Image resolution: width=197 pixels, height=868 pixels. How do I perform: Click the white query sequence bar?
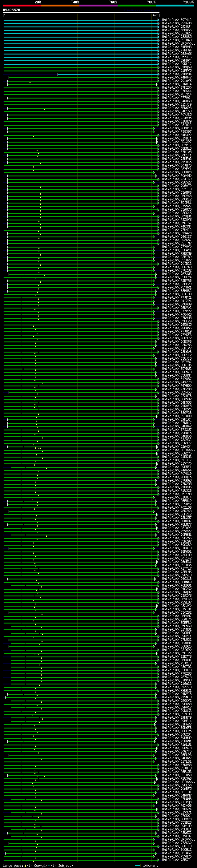click(81, 12)
